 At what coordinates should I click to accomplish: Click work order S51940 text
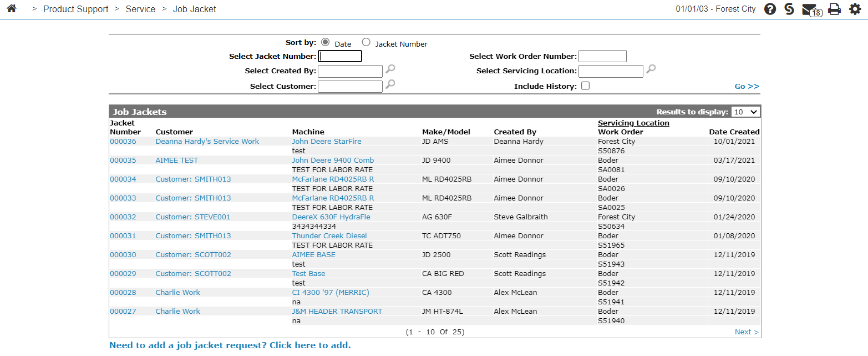click(611, 321)
